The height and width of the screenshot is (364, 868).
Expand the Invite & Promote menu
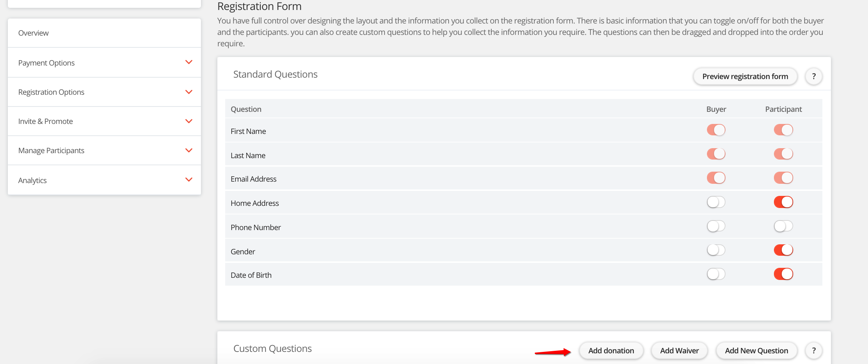click(189, 121)
